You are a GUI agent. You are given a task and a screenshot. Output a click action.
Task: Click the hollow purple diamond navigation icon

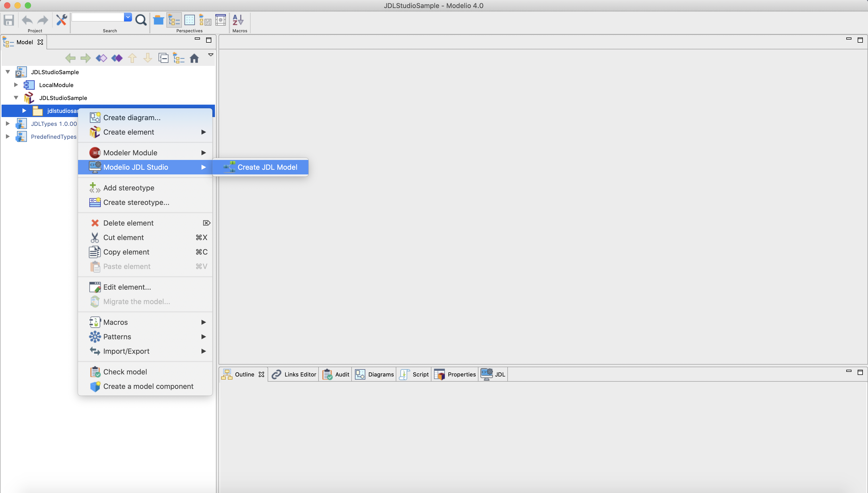point(101,58)
